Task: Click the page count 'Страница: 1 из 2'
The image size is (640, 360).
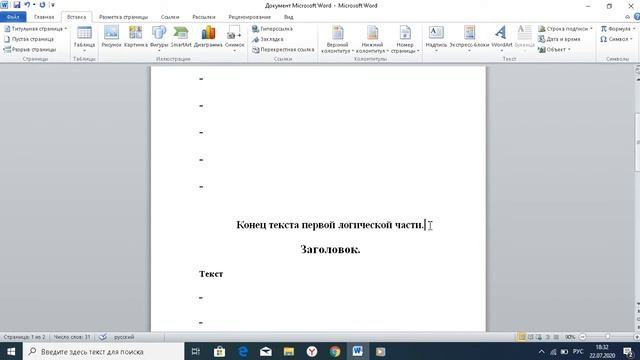Action: 24,337
